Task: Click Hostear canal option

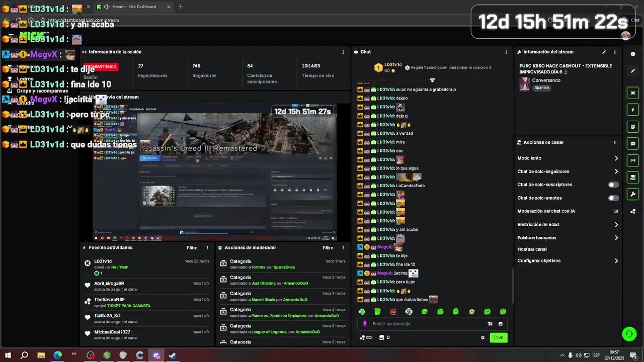Action: point(532,249)
